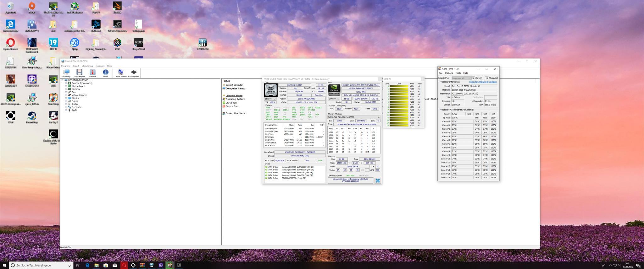Click the 4212.00MHz Frequency field in Core Temp
The width and height of the screenshot is (644, 269).
474,94
